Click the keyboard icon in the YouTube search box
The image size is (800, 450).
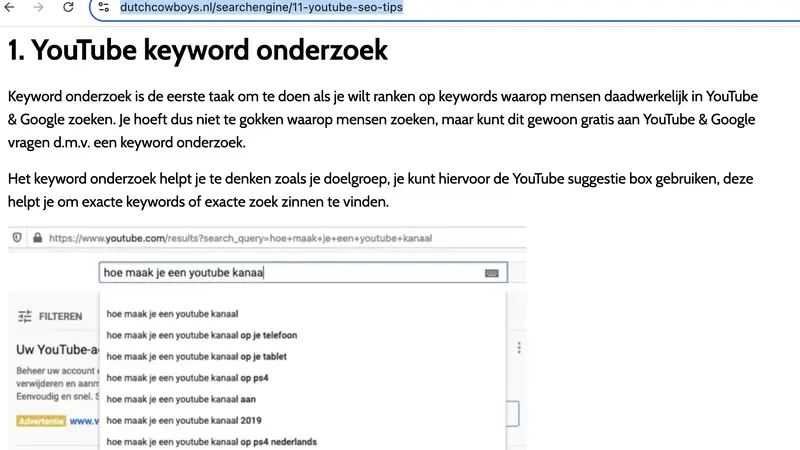point(491,273)
